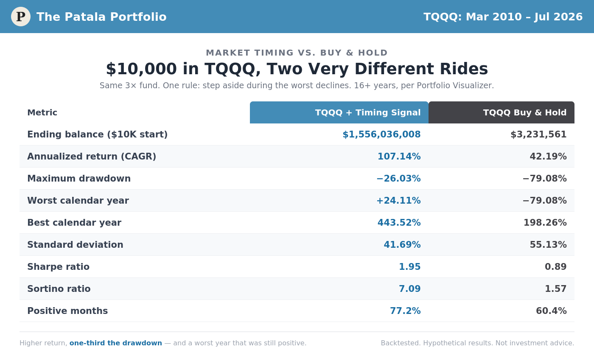Screen dimensions: 594x364
Task: Select the 1.95 Sharpe ratio value
Action: 410,267
